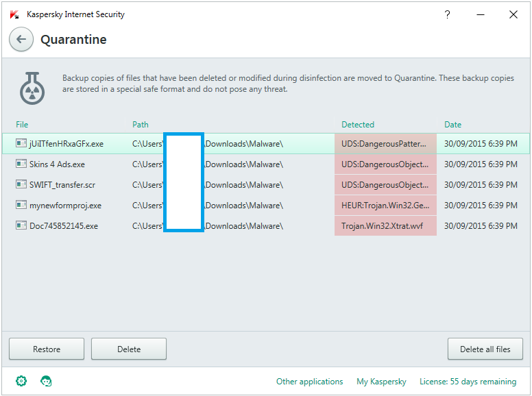
Task: Sort by the File column header
Action: 22,125
